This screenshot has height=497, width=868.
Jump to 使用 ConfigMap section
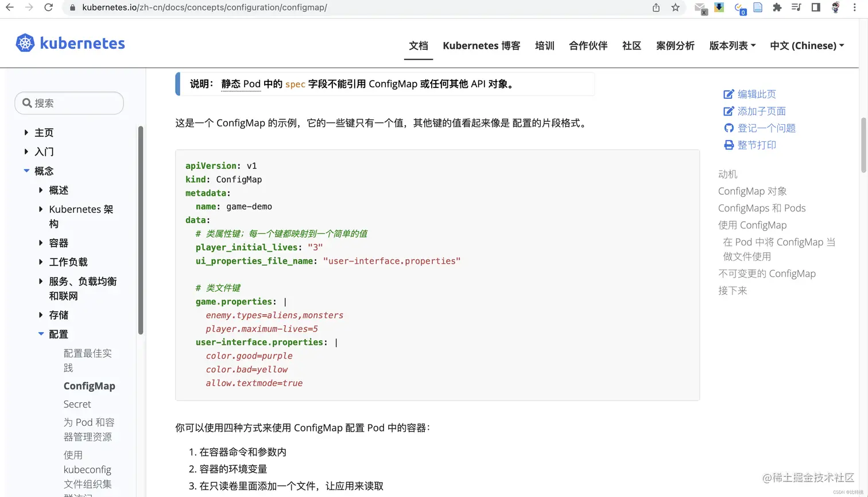(753, 225)
